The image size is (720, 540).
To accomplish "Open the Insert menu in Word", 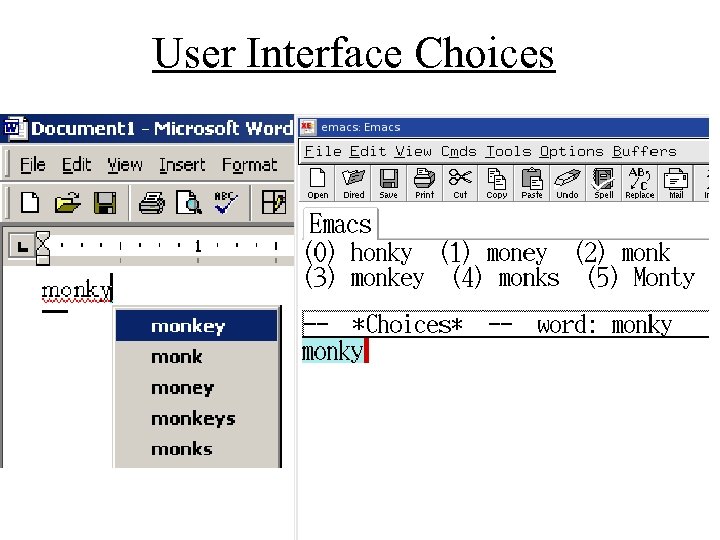I will [x=182, y=164].
